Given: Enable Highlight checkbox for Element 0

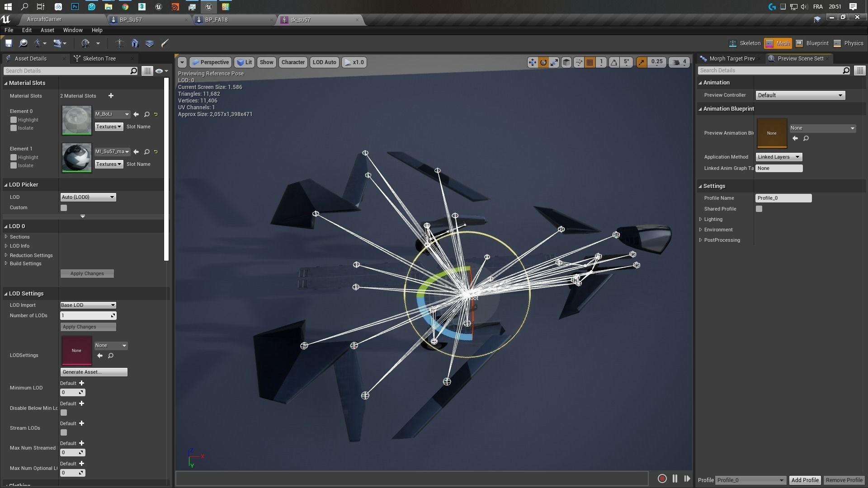Looking at the screenshot, I should (14, 120).
